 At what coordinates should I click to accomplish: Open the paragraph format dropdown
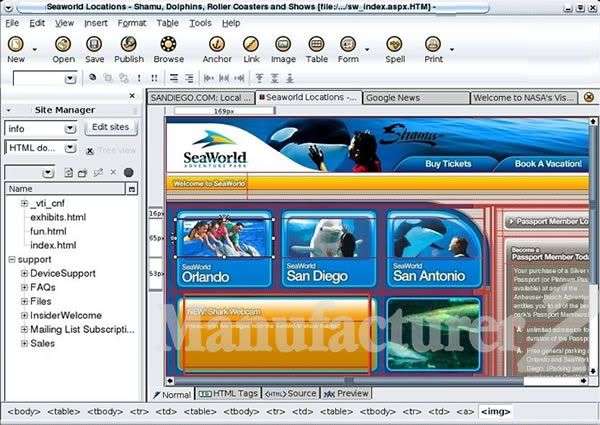click(70, 79)
